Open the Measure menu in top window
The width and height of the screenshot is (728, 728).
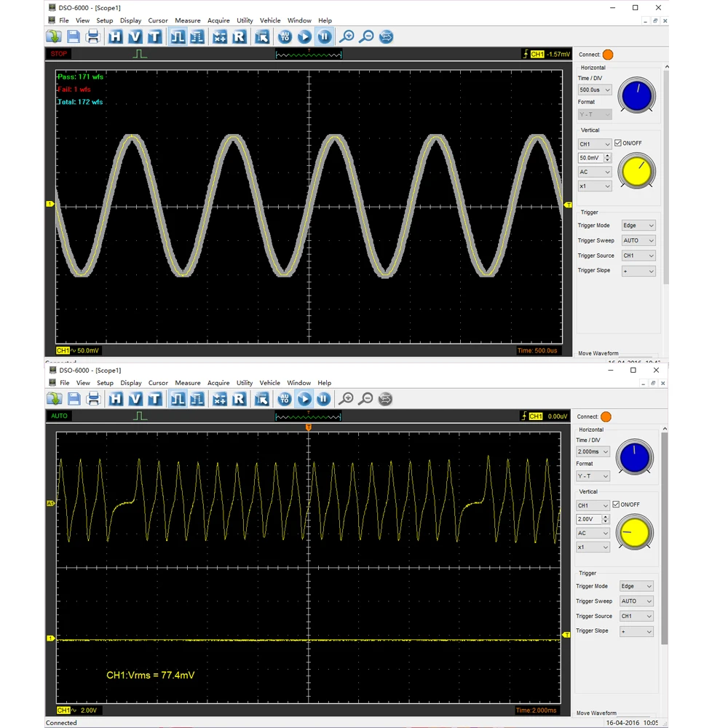tap(188, 20)
